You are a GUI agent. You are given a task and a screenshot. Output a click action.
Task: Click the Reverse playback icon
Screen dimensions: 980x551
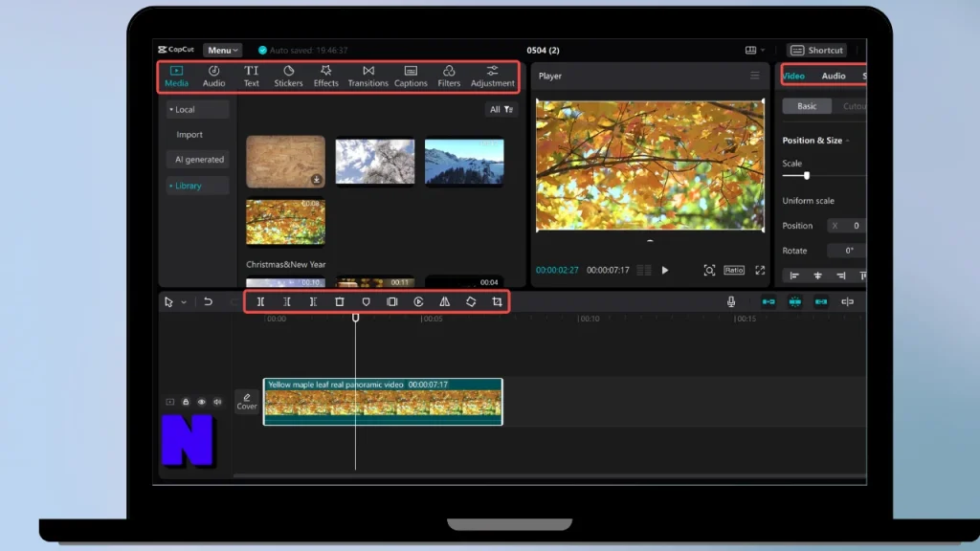(x=418, y=301)
